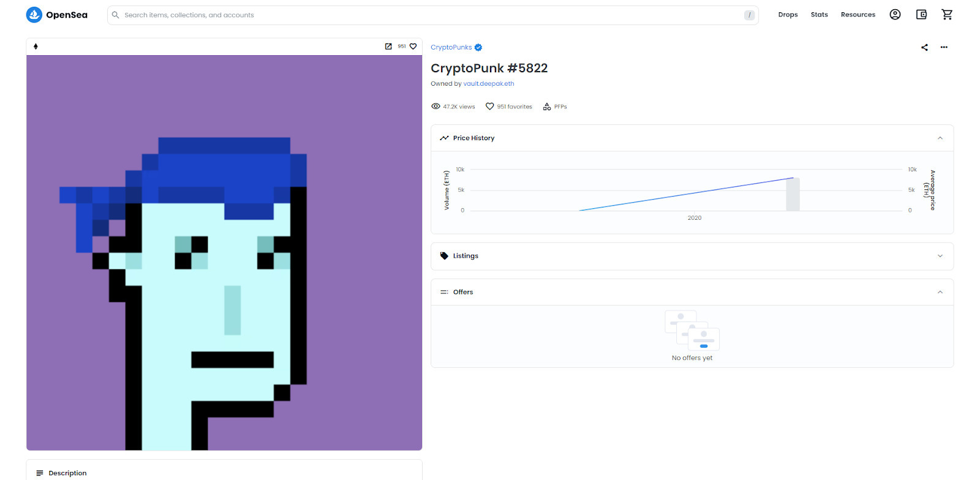Click the 951 favorites count above image
980x480 pixels.
tap(402, 47)
